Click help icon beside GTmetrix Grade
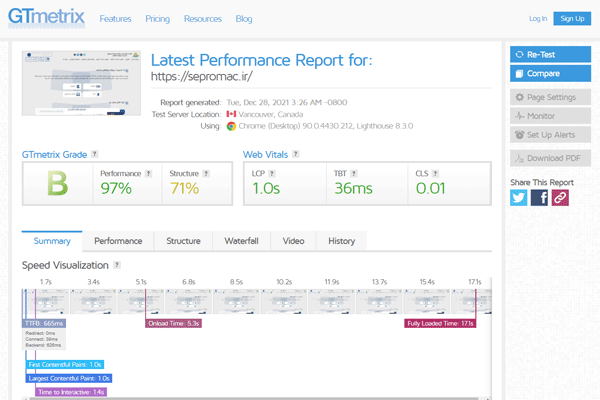The height and width of the screenshot is (400, 600). click(95, 155)
